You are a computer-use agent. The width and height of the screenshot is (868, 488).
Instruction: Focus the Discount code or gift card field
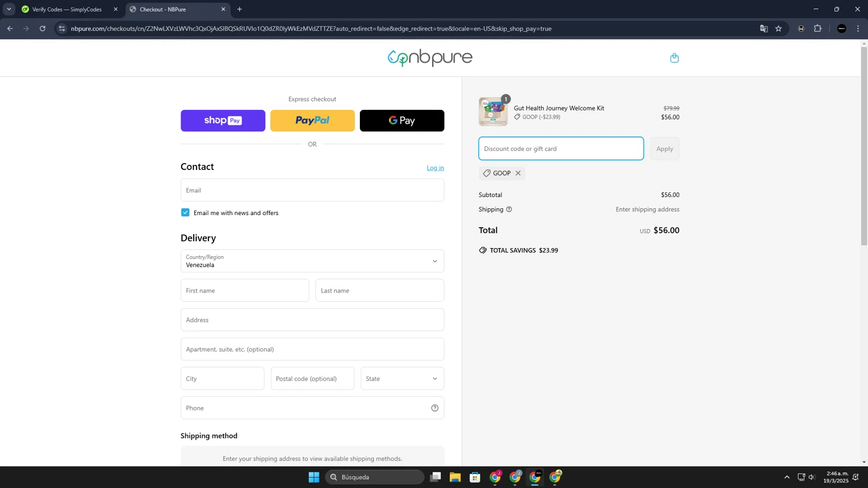561,149
